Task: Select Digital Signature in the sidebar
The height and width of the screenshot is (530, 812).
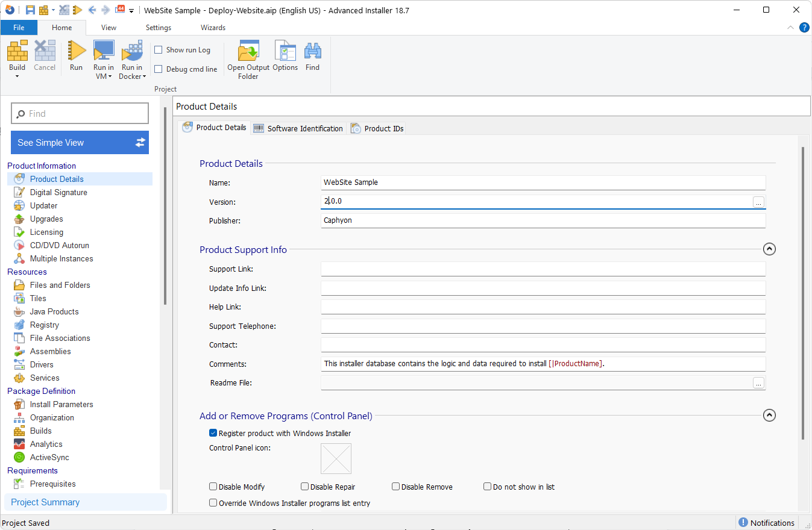Action: 58,192
